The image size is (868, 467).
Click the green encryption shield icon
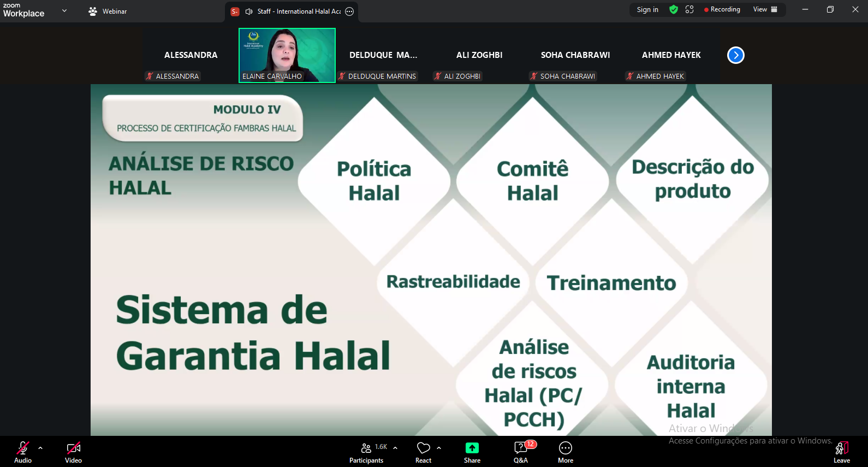674,9
